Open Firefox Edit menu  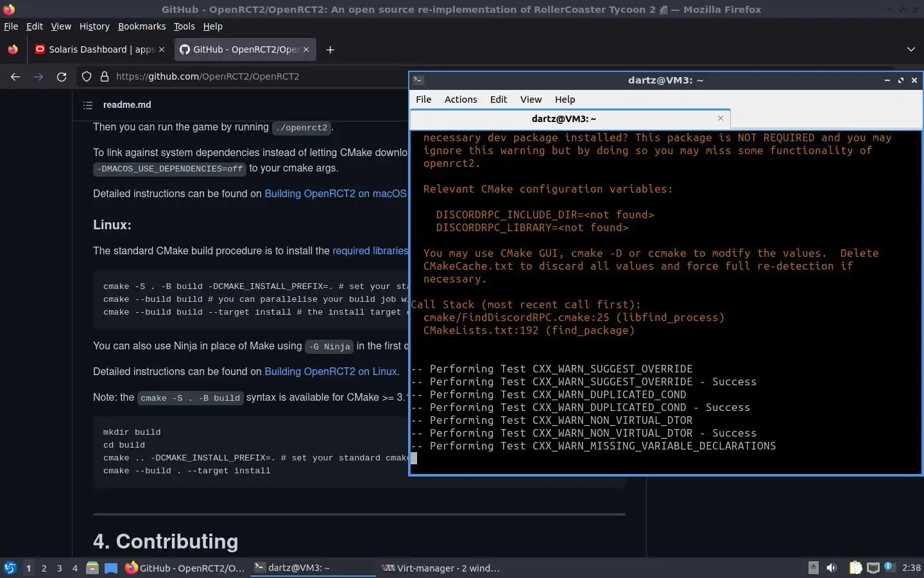point(34,26)
